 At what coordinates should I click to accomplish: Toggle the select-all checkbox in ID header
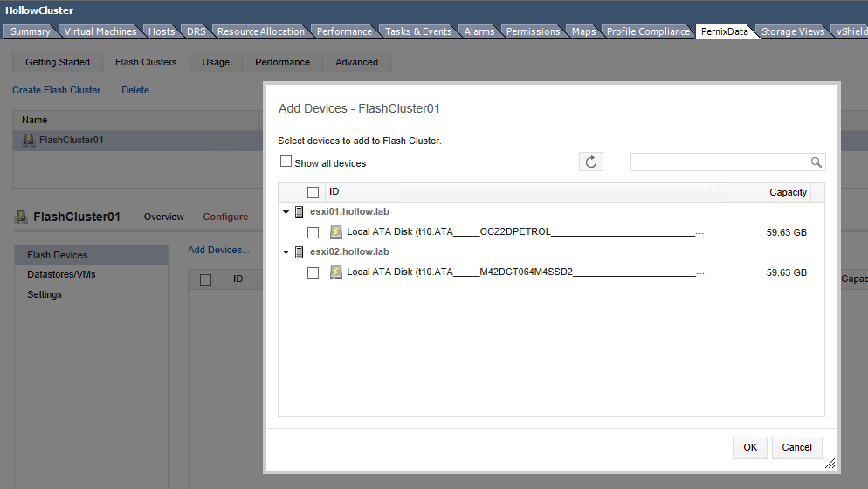(313, 192)
